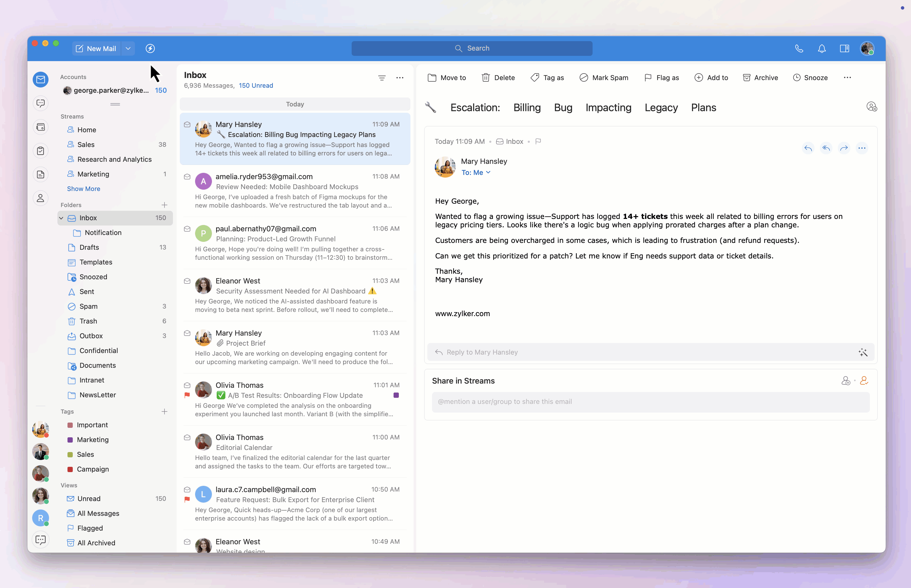Open the Drafts folder
Image resolution: width=911 pixels, height=588 pixels.
click(x=89, y=247)
